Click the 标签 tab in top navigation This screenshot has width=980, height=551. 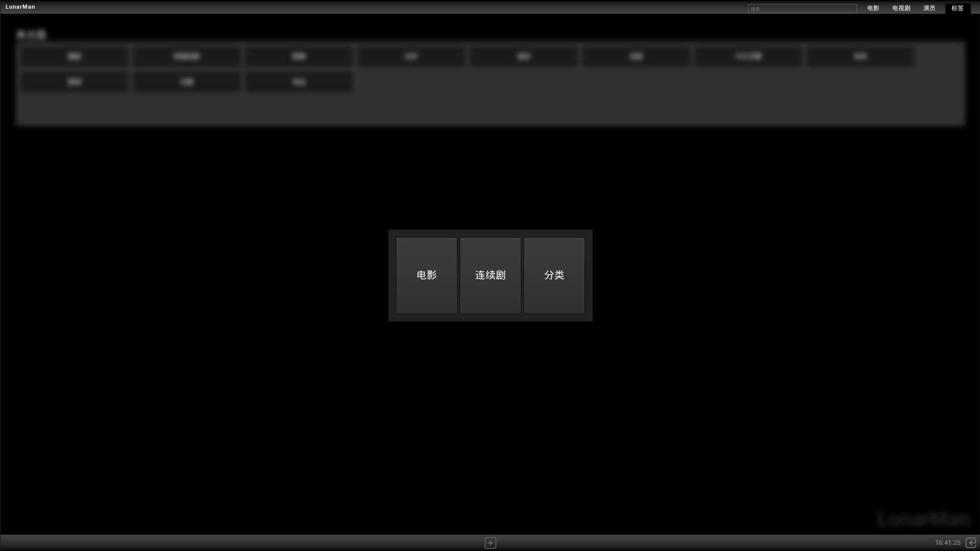click(x=957, y=8)
